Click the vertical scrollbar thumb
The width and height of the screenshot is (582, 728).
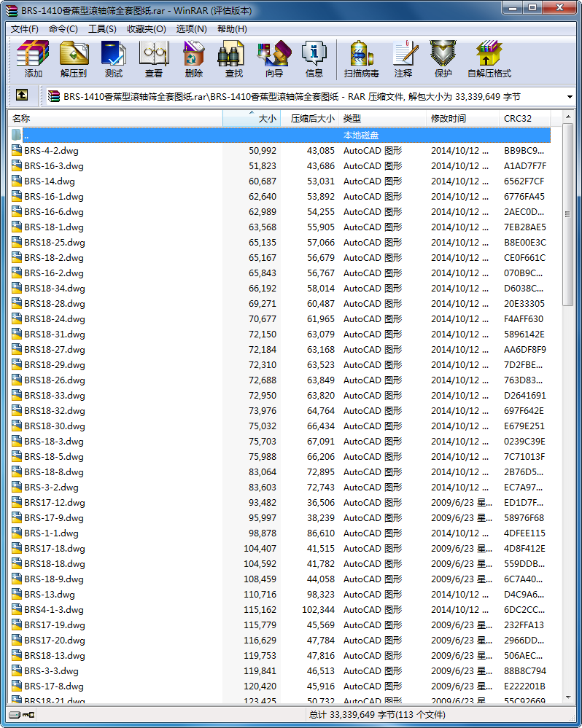(567, 214)
